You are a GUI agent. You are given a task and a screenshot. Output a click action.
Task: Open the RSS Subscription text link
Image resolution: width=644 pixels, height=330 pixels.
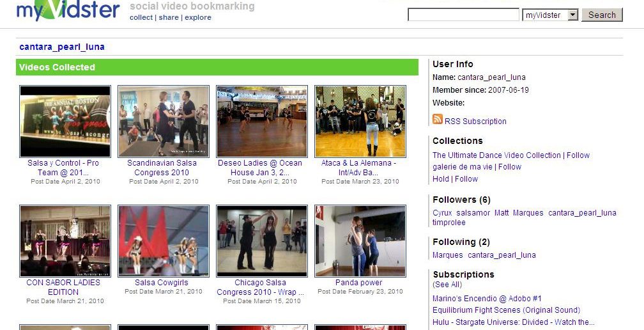(x=475, y=122)
